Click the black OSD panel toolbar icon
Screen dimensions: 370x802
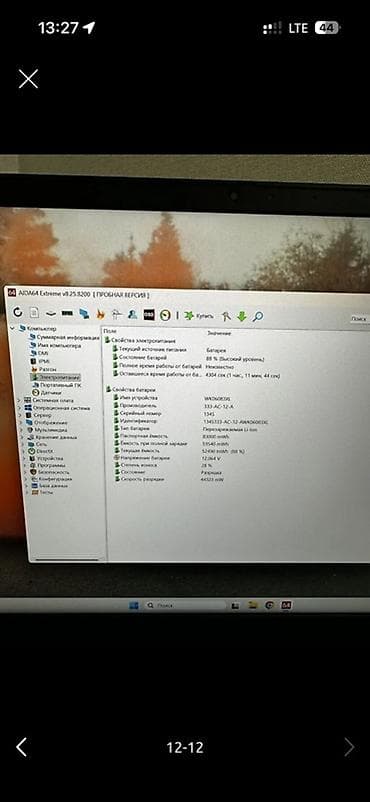(148, 315)
